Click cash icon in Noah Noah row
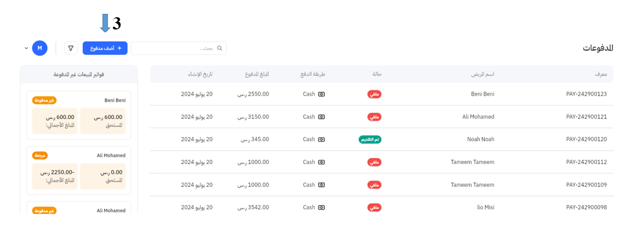644x244 pixels. click(321, 140)
